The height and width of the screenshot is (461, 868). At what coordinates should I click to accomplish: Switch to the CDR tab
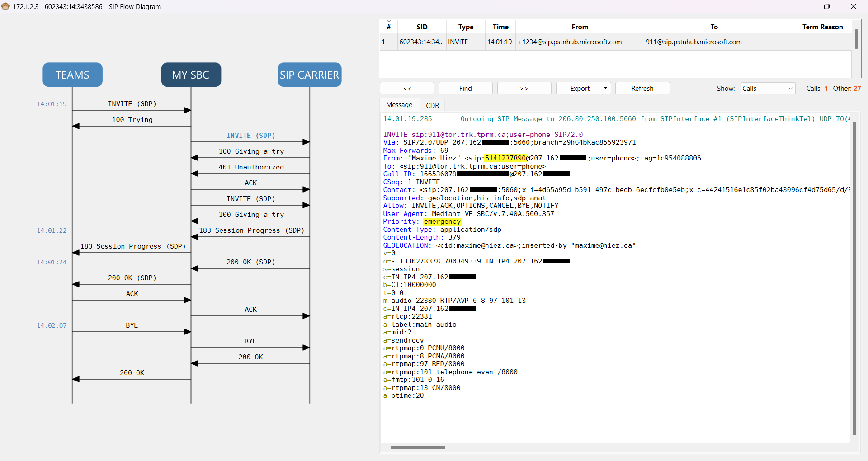click(432, 105)
